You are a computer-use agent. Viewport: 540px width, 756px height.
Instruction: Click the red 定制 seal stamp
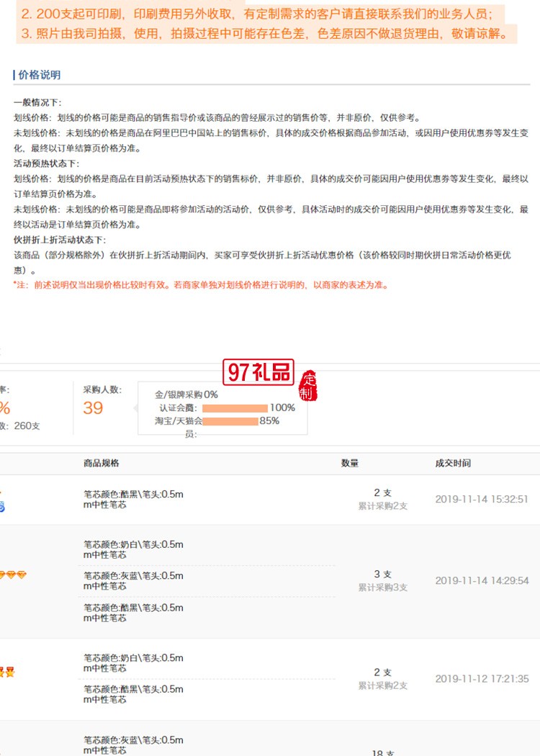pyautogui.click(x=309, y=387)
